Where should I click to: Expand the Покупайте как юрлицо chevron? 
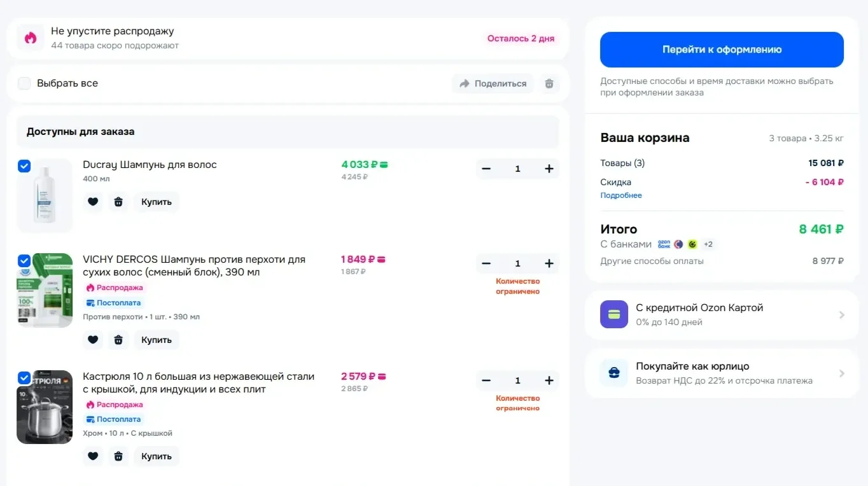(841, 373)
